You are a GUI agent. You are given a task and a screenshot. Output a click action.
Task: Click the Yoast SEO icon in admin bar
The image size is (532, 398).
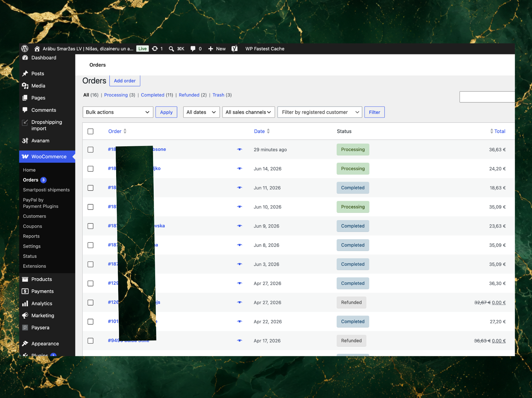(x=235, y=49)
